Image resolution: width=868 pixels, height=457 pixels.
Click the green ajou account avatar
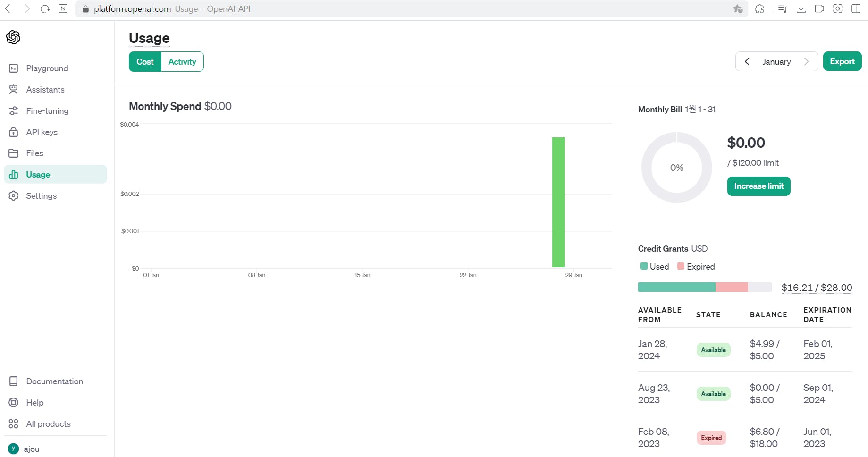pyautogui.click(x=13, y=449)
